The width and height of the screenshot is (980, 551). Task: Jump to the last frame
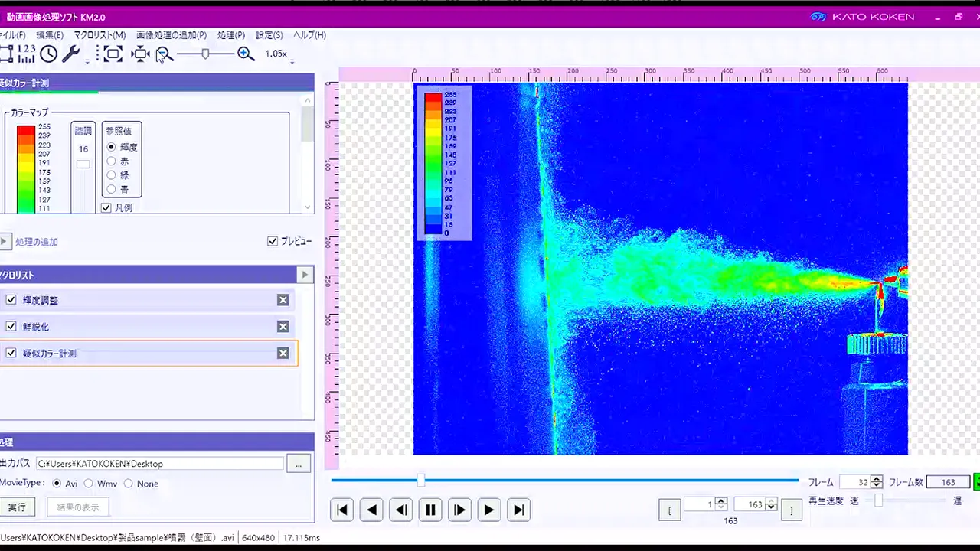(x=518, y=510)
